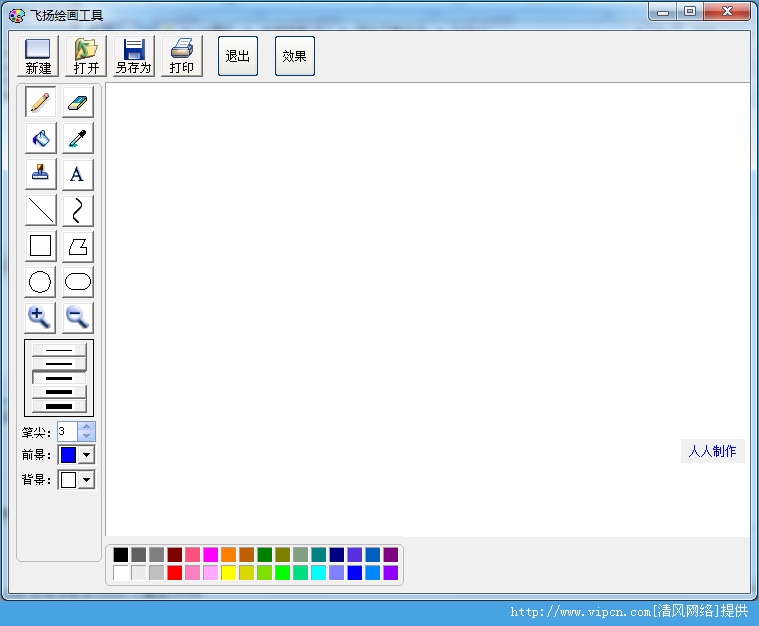Screen dimensions: 759x626
Task: Click the 打开 (Open) toolbar button
Action: 86,56
